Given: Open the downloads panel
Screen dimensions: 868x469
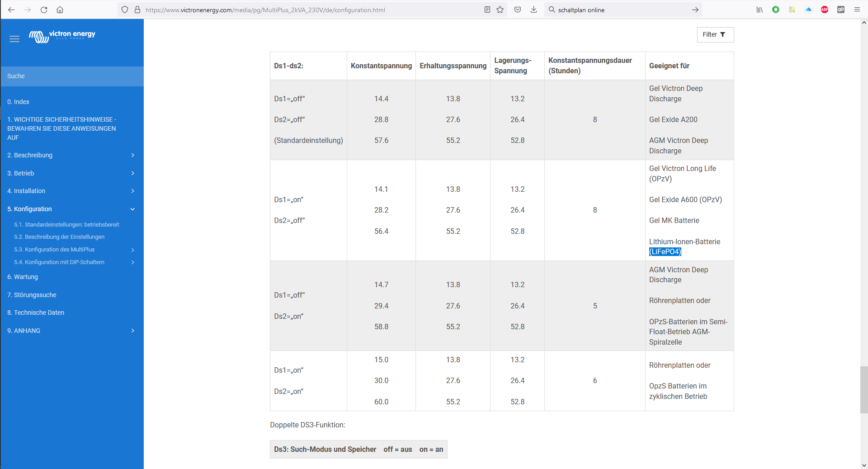Looking at the screenshot, I should click(533, 9).
